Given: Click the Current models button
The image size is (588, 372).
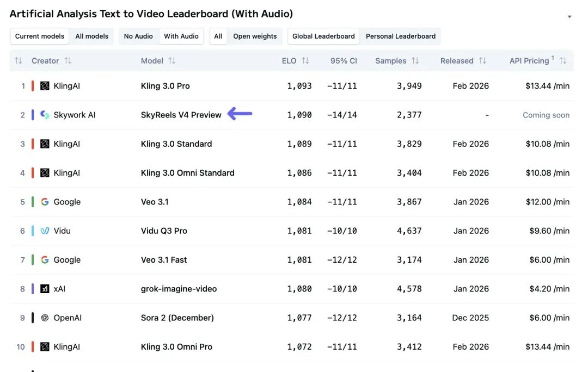Looking at the screenshot, I should point(40,36).
